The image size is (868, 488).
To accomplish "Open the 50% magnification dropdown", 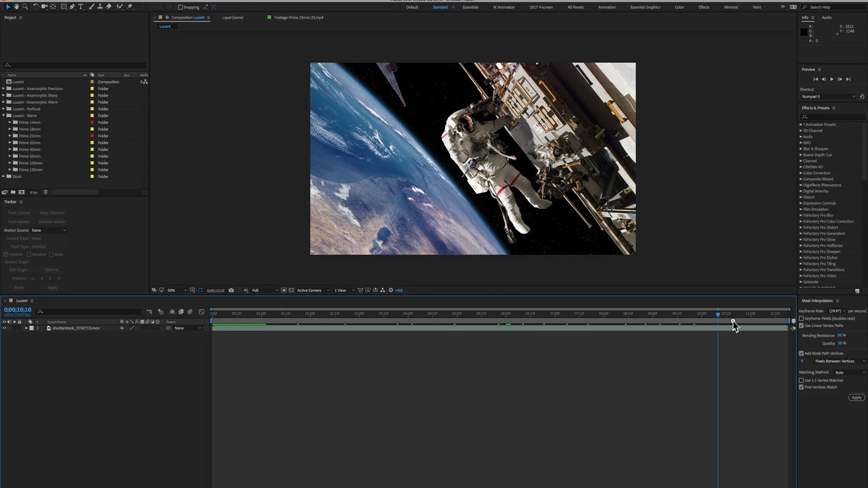I will click(x=177, y=291).
